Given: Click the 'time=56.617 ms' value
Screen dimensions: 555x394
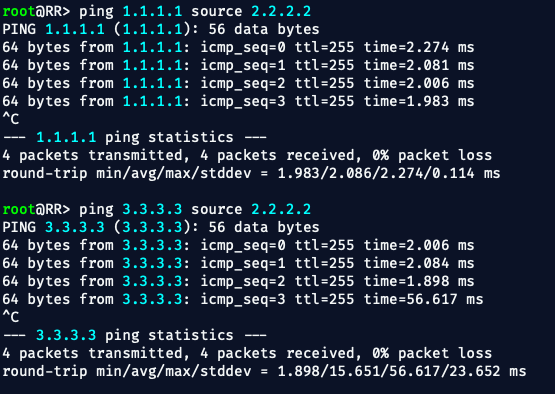Looking at the screenshot, I should tap(423, 299).
